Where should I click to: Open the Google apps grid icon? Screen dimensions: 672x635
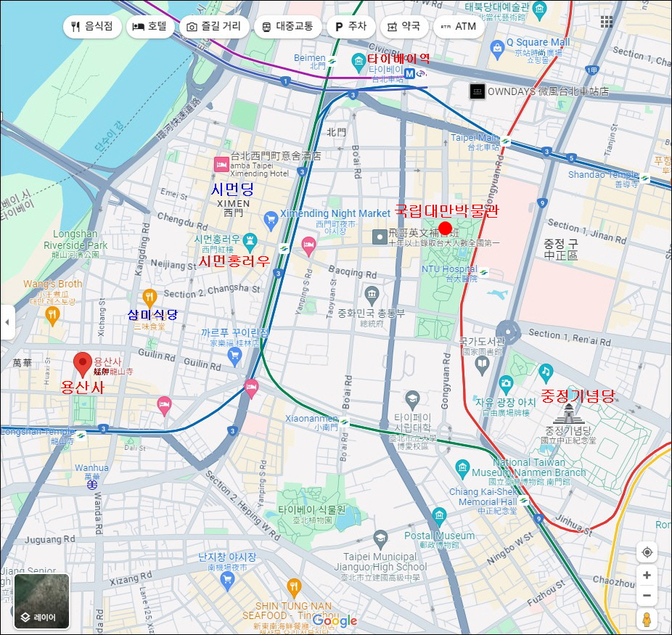607,22
